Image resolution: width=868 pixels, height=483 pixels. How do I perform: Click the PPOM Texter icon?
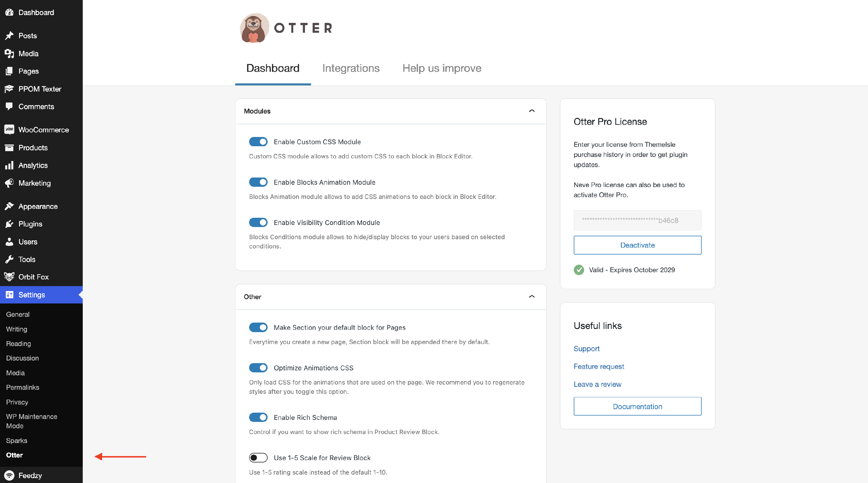[9, 89]
